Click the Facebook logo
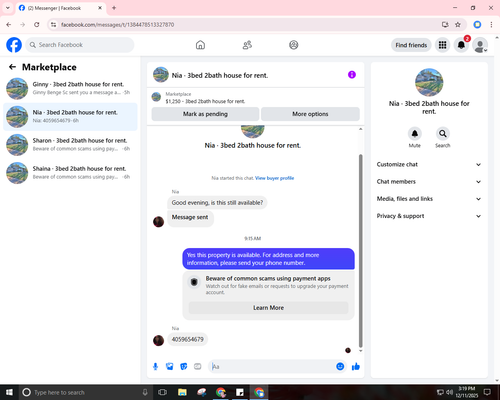500x400 pixels. point(14,45)
